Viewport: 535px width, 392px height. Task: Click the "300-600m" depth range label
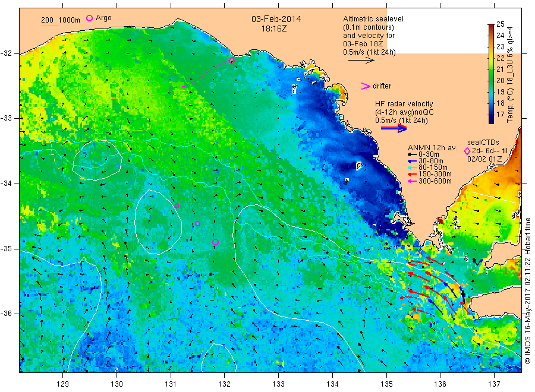click(x=435, y=181)
